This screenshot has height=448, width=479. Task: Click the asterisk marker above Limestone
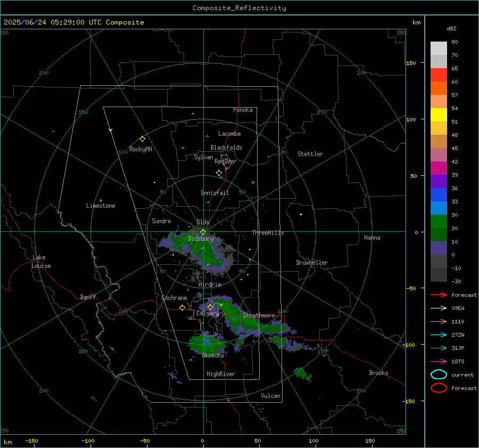point(101,201)
